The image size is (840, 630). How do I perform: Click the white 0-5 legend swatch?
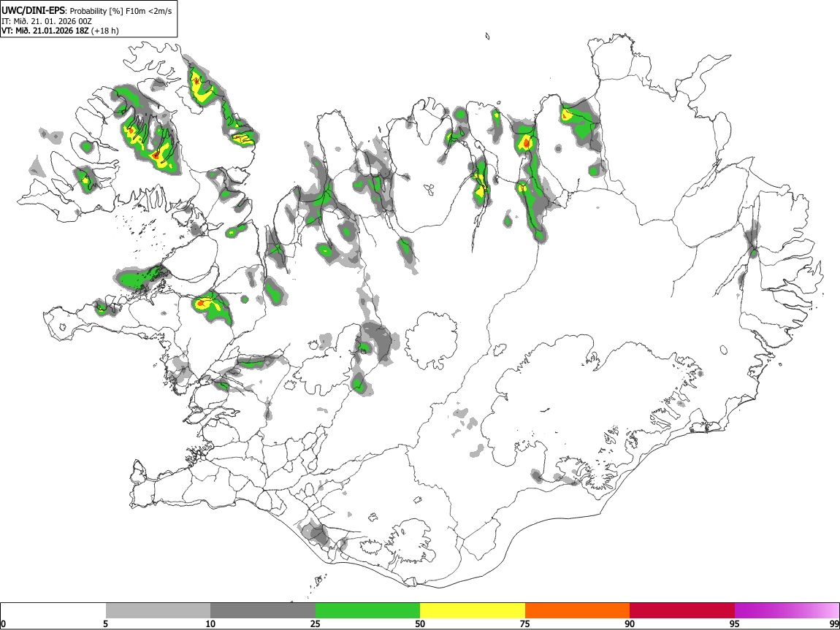(x=53, y=611)
